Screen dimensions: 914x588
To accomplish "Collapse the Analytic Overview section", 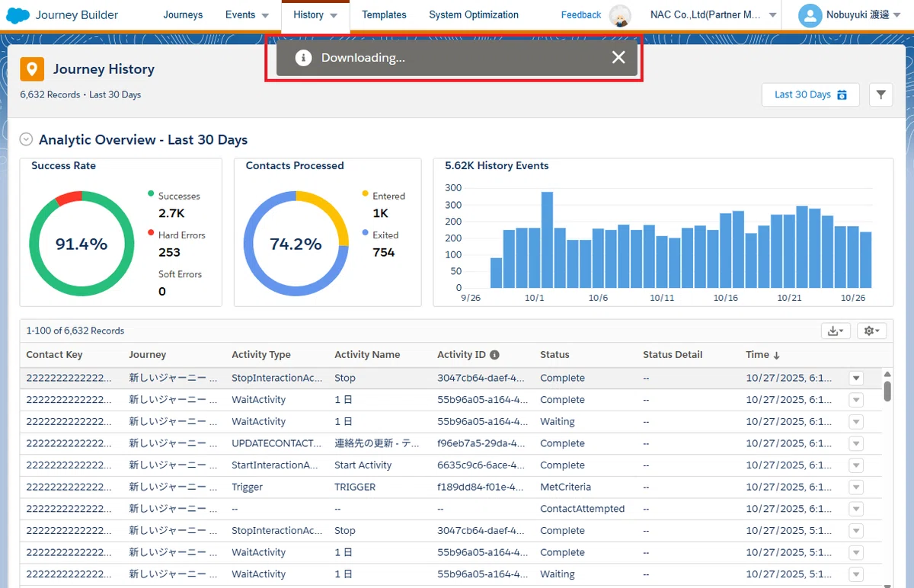I will (27, 139).
